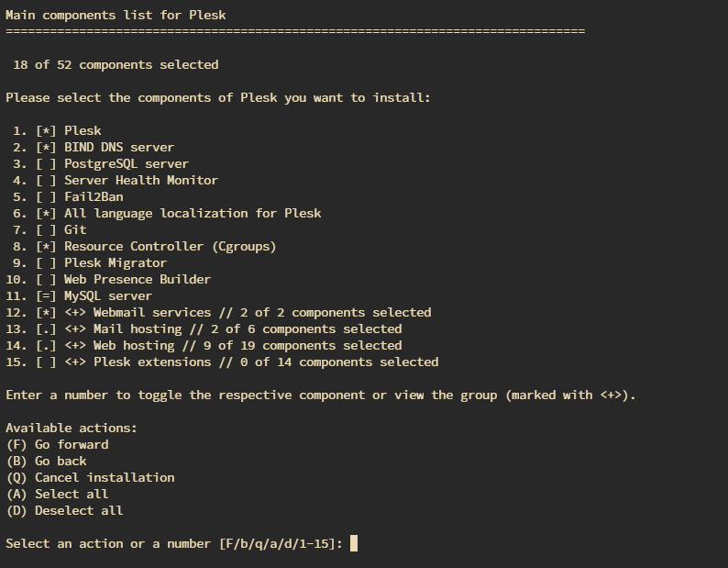Click the Cancel installation option
Image resolution: width=728 pixels, height=568 pixels.
90,477
